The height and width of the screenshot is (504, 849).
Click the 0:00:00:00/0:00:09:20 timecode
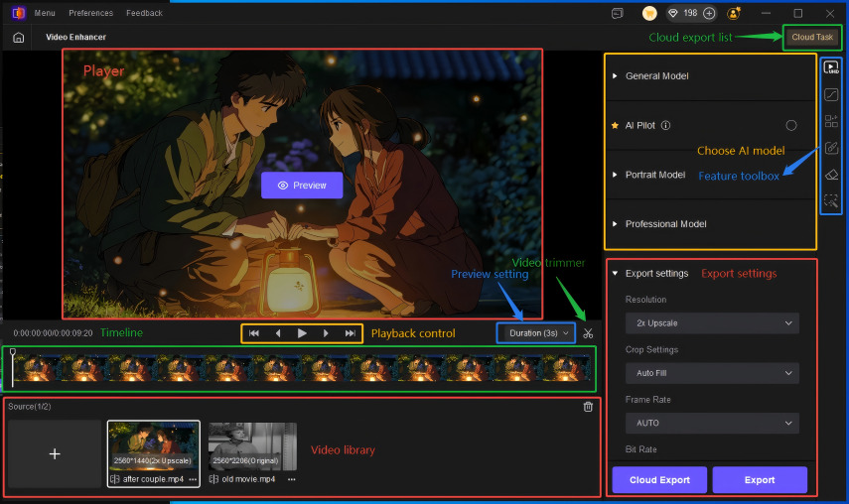(53, 333)
